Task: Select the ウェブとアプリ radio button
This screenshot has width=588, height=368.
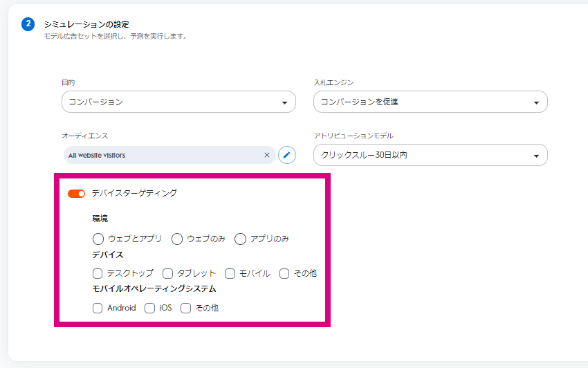Action: 98,239
